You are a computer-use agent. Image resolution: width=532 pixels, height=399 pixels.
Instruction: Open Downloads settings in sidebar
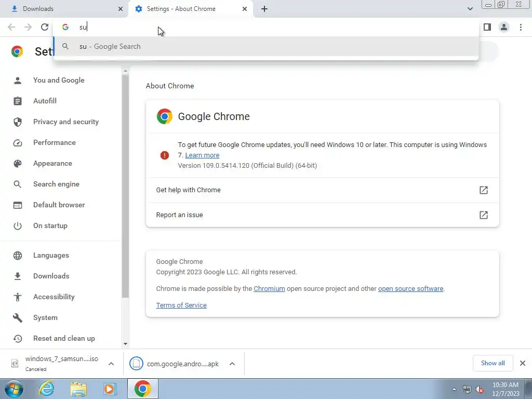[51, 276]
